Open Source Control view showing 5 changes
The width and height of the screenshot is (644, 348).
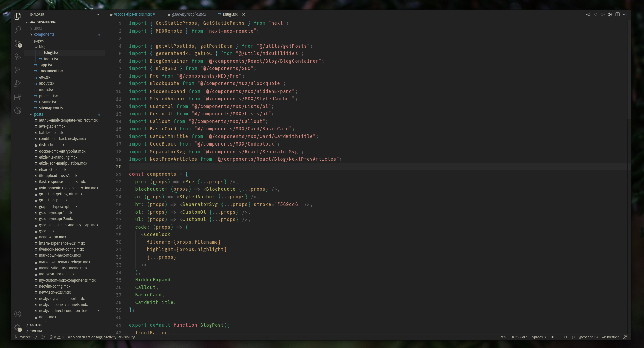(18, 44)
